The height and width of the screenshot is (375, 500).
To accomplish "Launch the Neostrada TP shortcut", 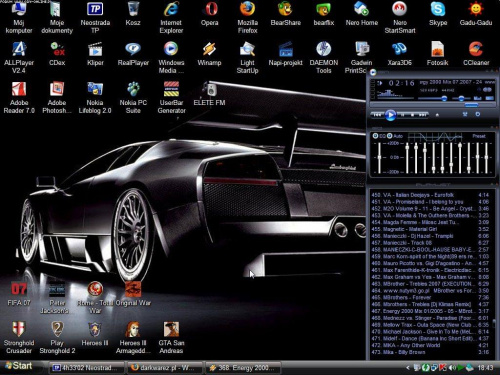I will tap(95, 17).
